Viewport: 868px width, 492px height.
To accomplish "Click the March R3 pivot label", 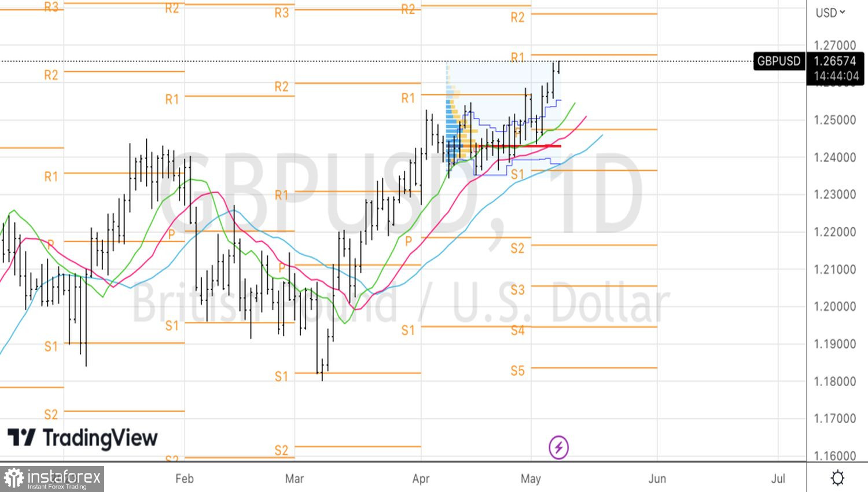I will point(281,12).
